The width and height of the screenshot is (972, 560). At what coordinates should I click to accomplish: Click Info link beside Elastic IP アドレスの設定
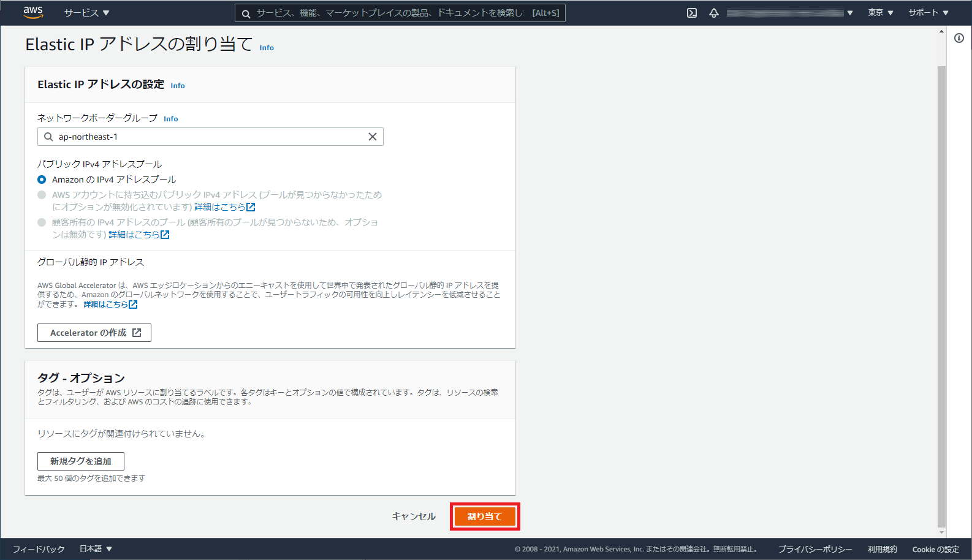click(178, 86)
